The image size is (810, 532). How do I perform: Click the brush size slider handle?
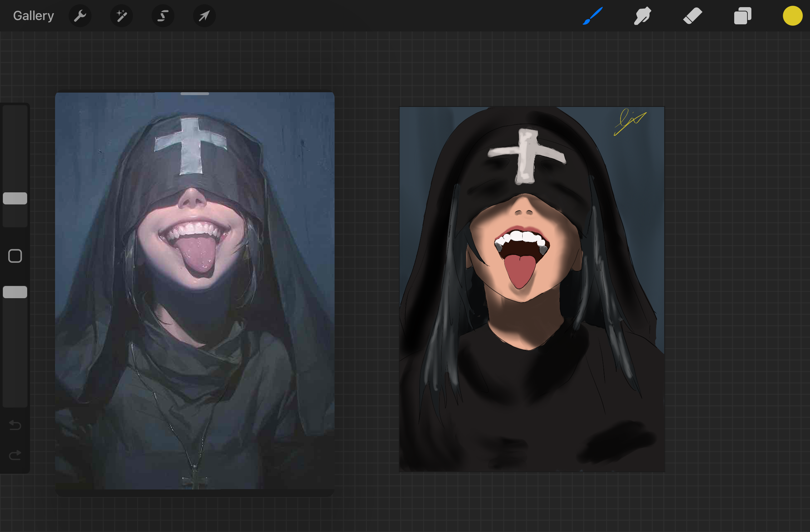[x=15, y=198]
